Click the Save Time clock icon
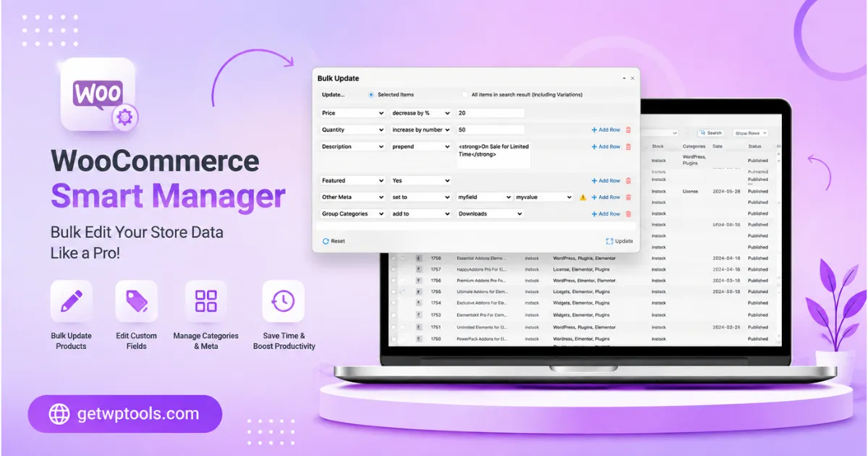The image size is (868, 456). pos(284,301)
